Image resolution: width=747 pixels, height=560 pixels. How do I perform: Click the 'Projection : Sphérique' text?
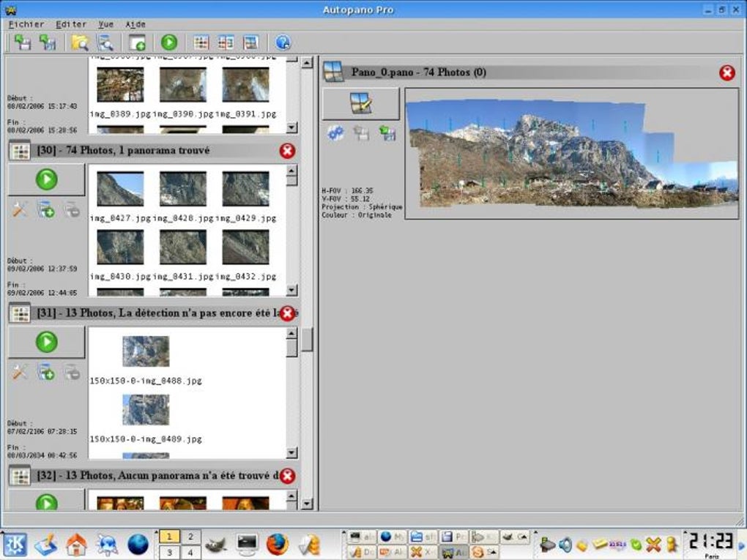click(362, 206)
